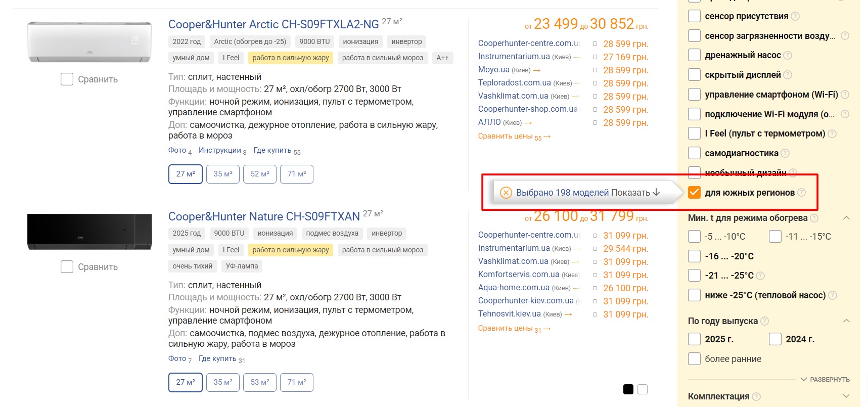Click РАЗВЕРНУТЬ to expand year list

[825, 380]
